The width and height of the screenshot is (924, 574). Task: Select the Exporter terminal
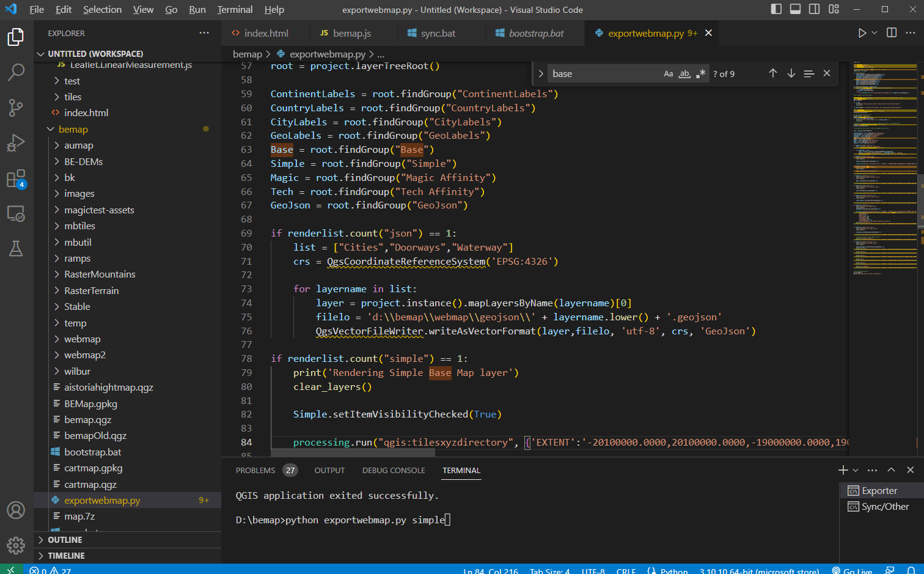tap(882, 490)
